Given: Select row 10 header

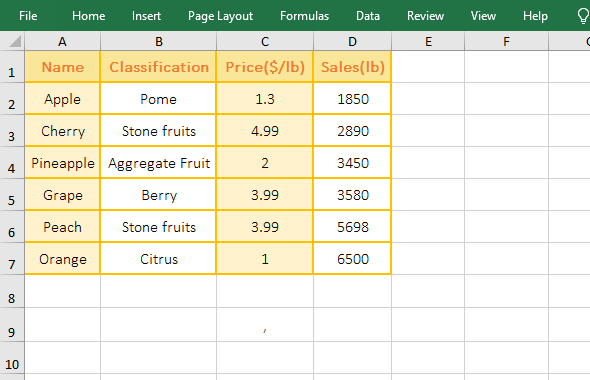Looking at the screenshot, I should pos(12,358).
